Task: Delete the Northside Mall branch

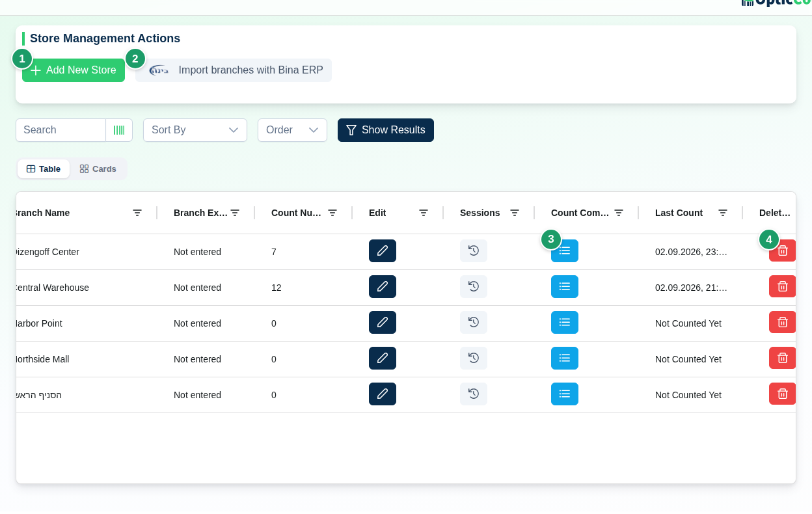Action: 782,358
